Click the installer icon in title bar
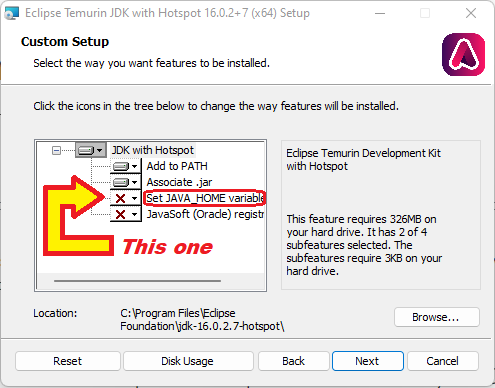 coord(12,13)
